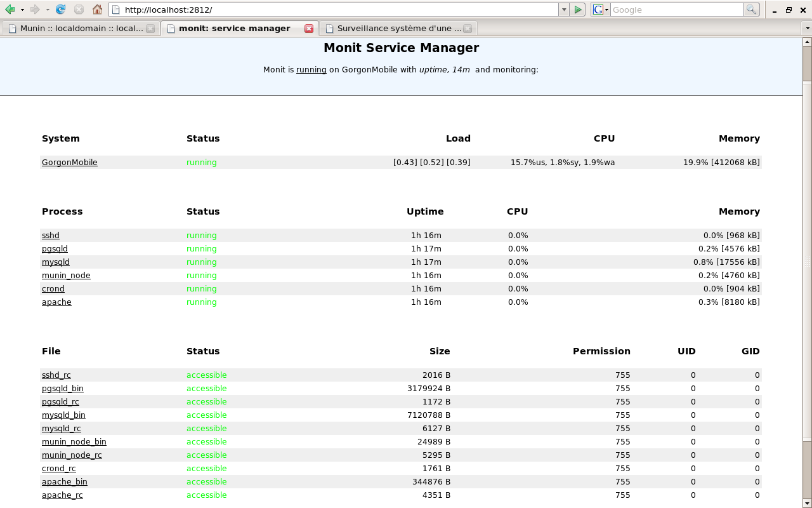Click the Stop loading button
Screen dimensions: 812x508
(79, 10)
